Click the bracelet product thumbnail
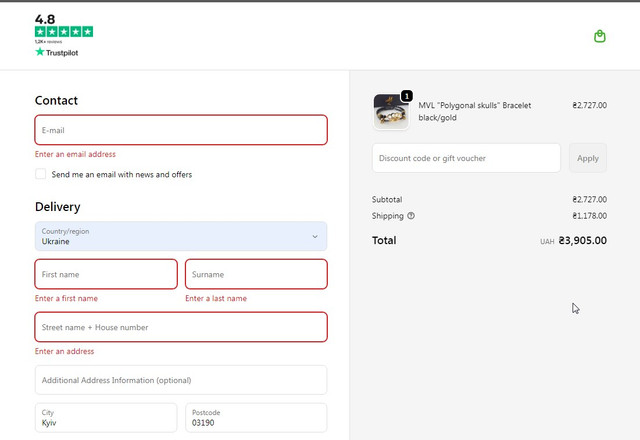Screen dimensions: 640x440 pos(391,112)
